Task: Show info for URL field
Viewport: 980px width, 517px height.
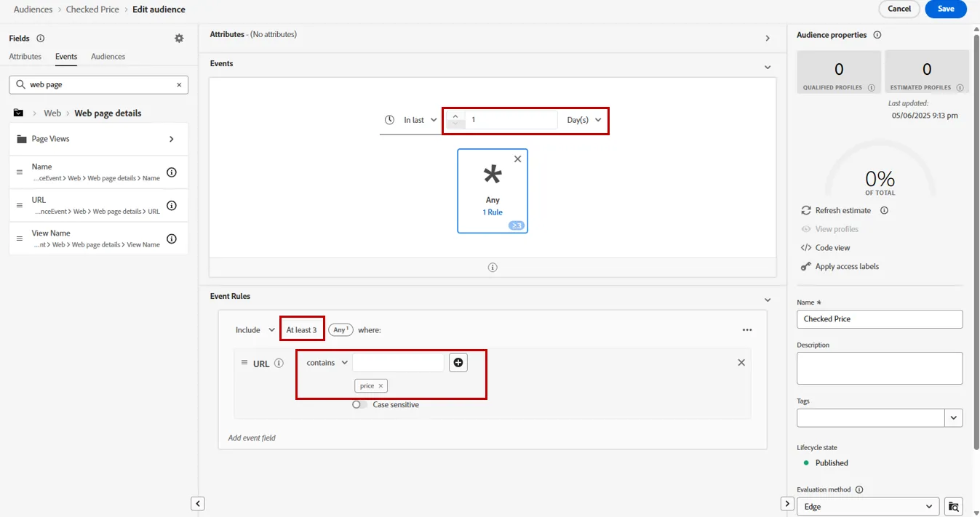Action: click(172, 206)
